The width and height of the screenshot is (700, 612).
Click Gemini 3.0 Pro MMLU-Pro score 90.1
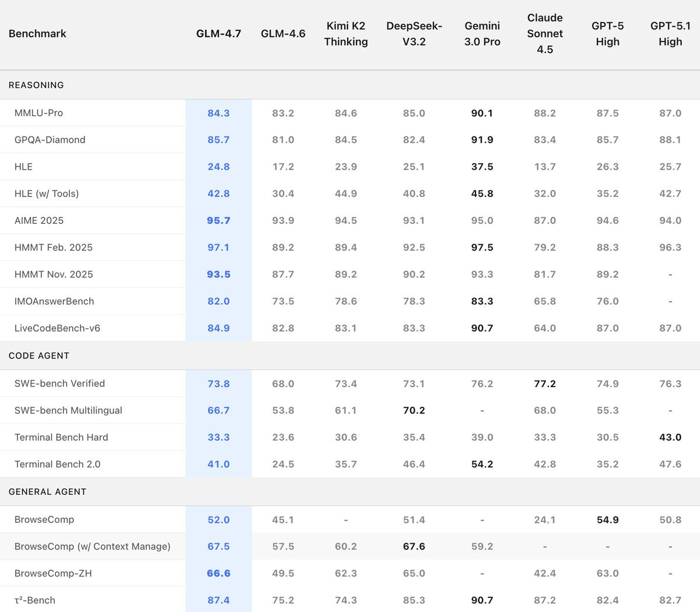coord(482,113)
